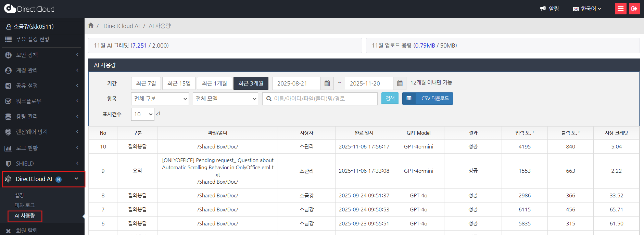Image resolution: width=644 pixels, height=235 pixels.
Task: Open the 주요 설정 현황 menu item
Action: [33, 39]
